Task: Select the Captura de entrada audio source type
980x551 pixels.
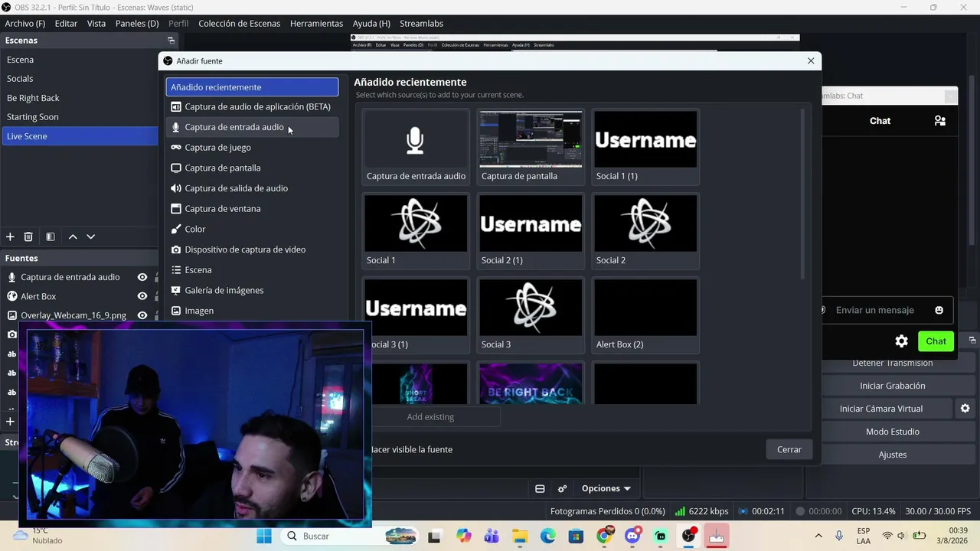Action: pos(252,127)
